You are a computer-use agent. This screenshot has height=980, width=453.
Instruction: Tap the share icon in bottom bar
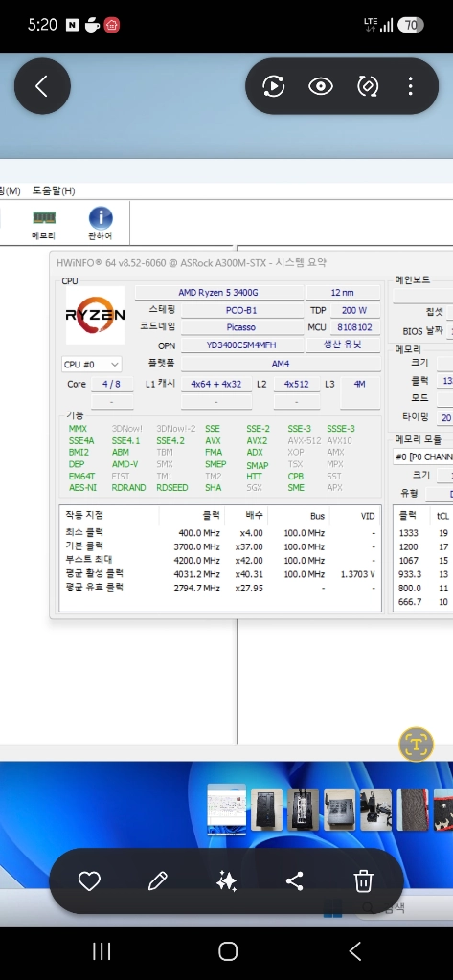click(295, 881)
